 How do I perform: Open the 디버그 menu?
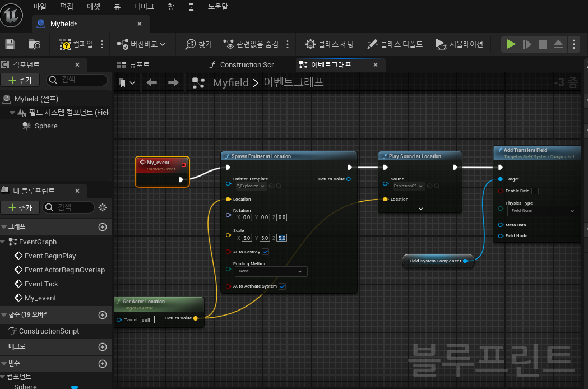click(144, 6)
